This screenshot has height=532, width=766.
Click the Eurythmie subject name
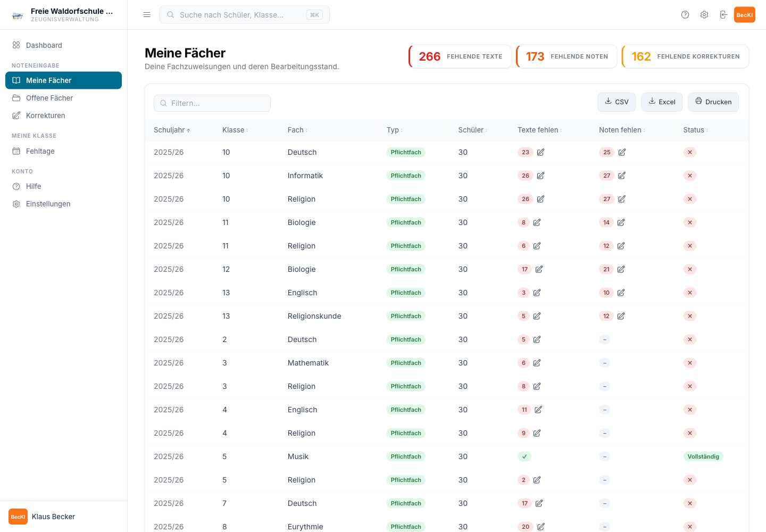[305, 527]
